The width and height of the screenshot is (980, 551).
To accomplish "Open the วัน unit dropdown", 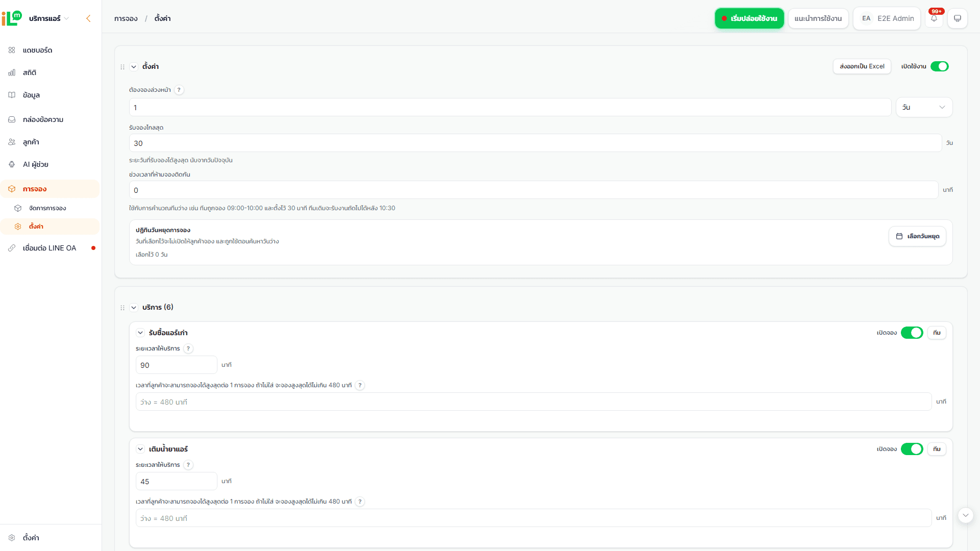I will tap(924, 107).
